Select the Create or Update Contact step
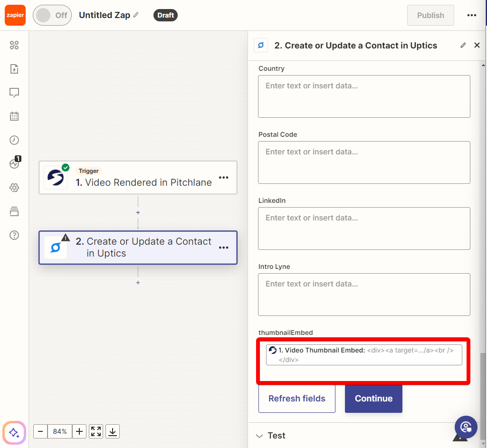 click(x=138, y=248)
